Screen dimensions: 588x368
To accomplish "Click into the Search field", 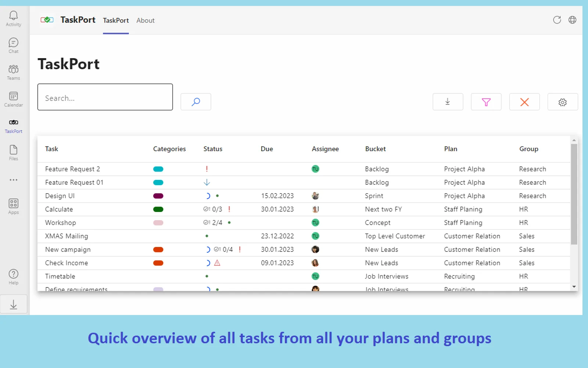I will (105, 97).
